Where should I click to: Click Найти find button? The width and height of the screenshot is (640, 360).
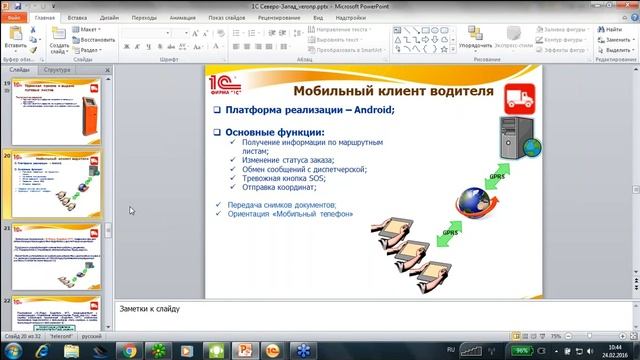click(610, 29)
